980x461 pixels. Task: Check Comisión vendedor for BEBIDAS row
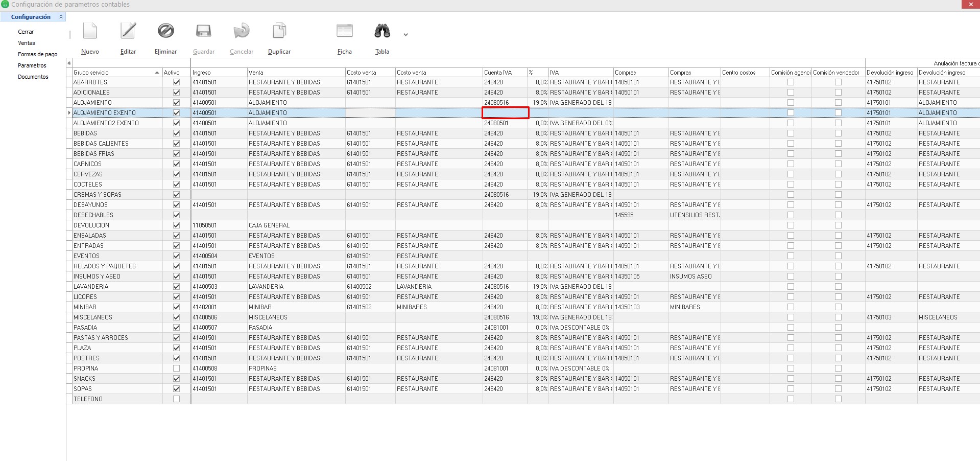838,133
